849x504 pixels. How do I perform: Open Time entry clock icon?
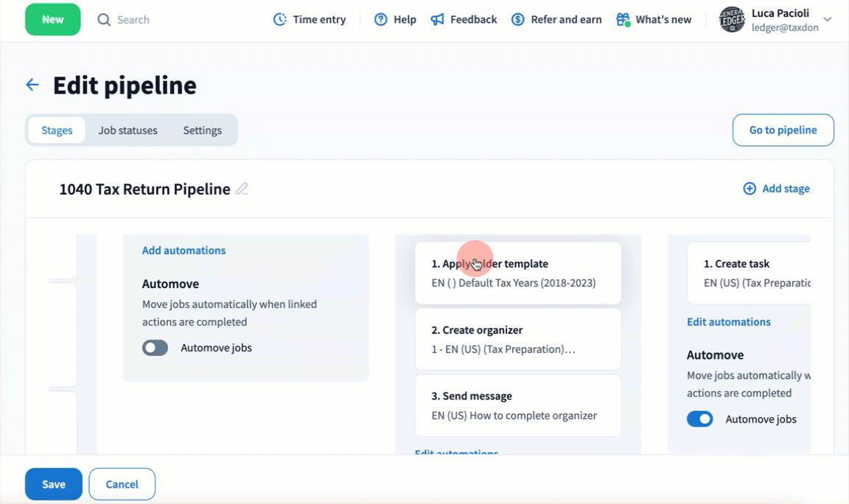pyautogui.click(x=280, y=20)
